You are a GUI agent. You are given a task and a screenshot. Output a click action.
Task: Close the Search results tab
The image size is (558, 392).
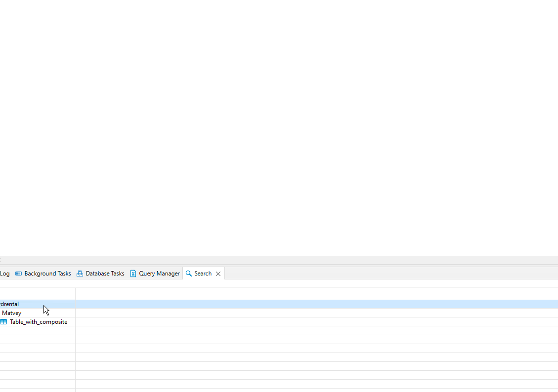click(x=218, y=273)
